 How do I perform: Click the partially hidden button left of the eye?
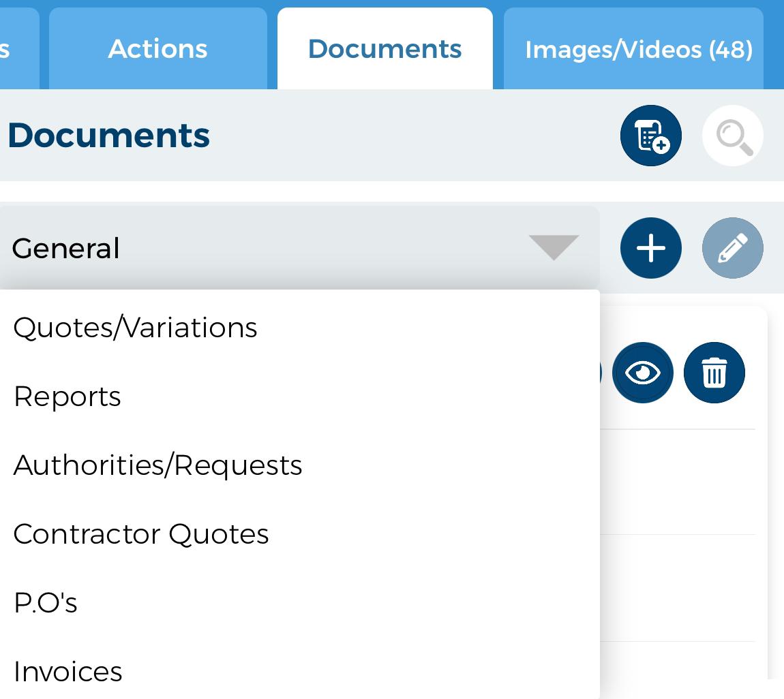(601, 373)
